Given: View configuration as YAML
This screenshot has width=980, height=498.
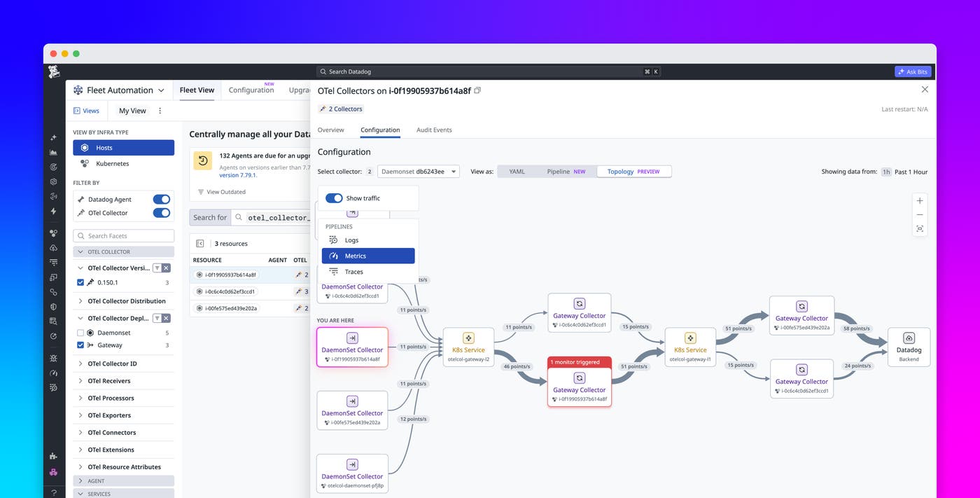Looking at the screenshot, I should pos(517,172).
